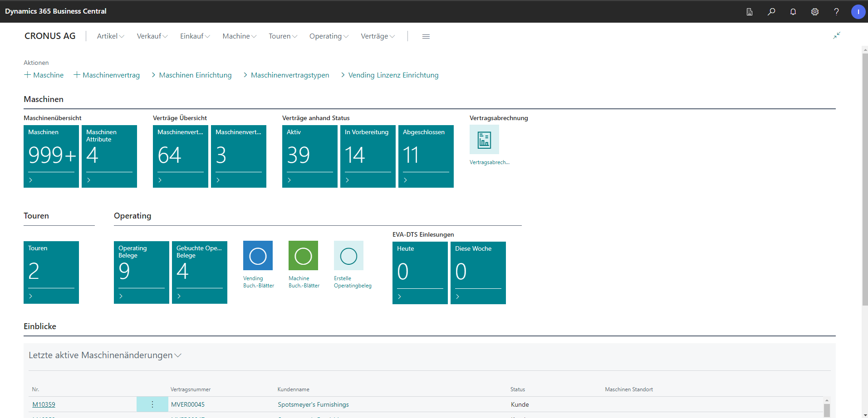Open the Vertragsabrechnung report icon
The height and width of the screenshot is (418, 868).
[x=484, y=140]
